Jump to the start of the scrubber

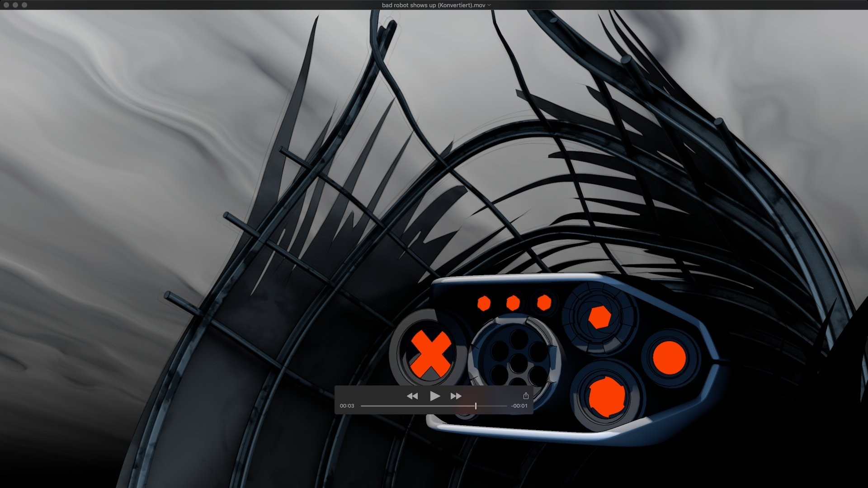[362, 406]
